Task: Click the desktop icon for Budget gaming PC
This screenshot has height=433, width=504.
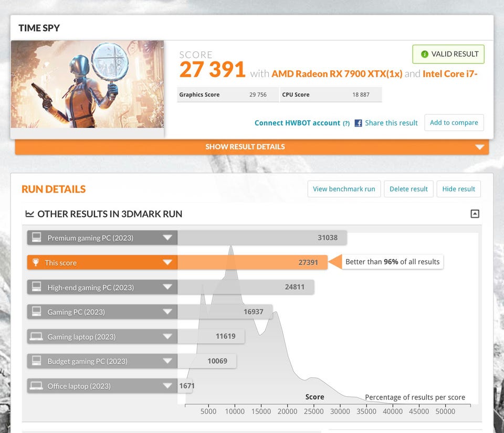Action: pyautogui.click(x=36, y=361)
